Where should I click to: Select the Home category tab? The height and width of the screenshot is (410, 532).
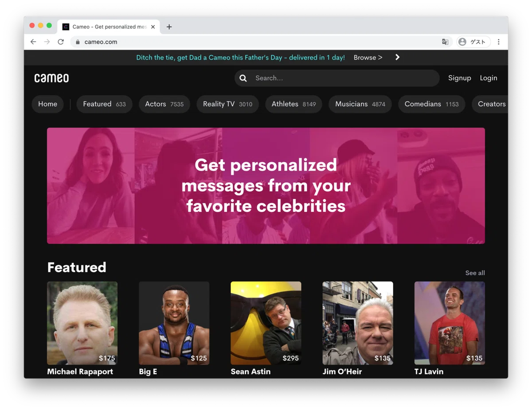click(x=47, y=104)
